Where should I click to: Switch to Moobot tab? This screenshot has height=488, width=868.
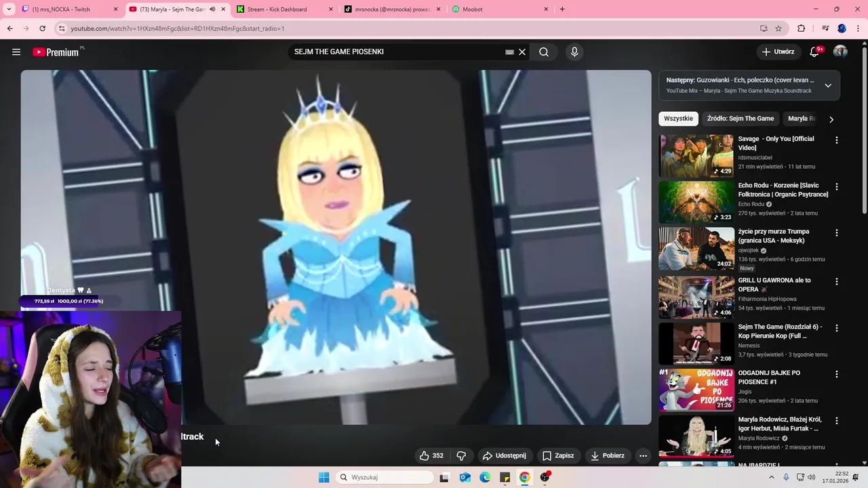500,9
